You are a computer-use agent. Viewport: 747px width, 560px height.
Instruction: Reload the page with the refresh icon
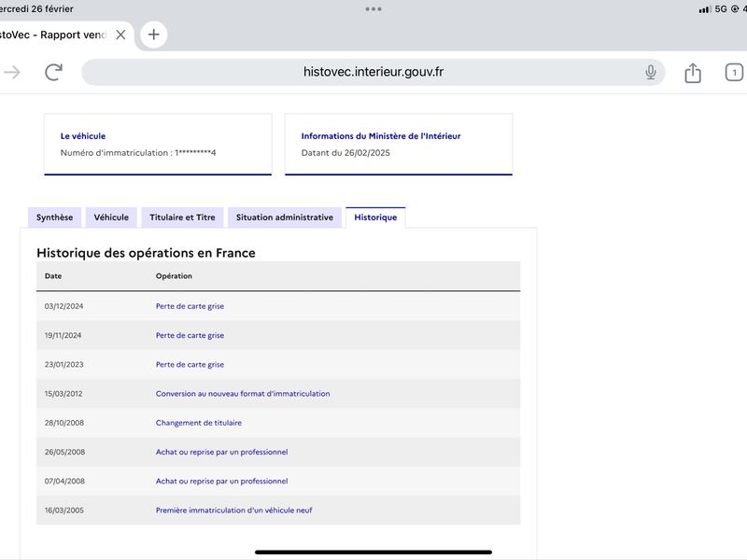click(x=53, y=73)
